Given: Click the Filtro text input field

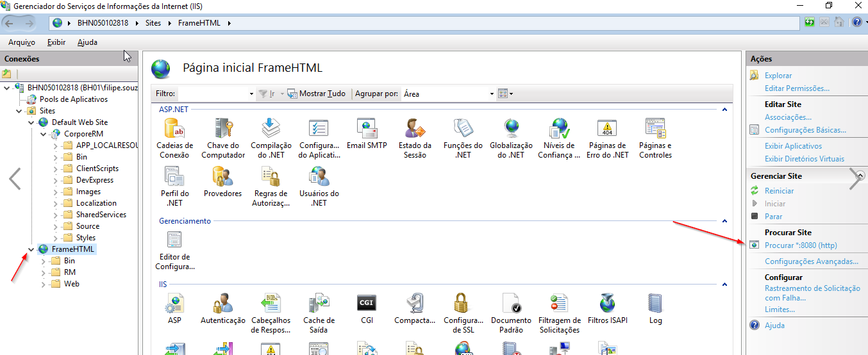Looking at the screenshot, I should [x=212, y=94].
